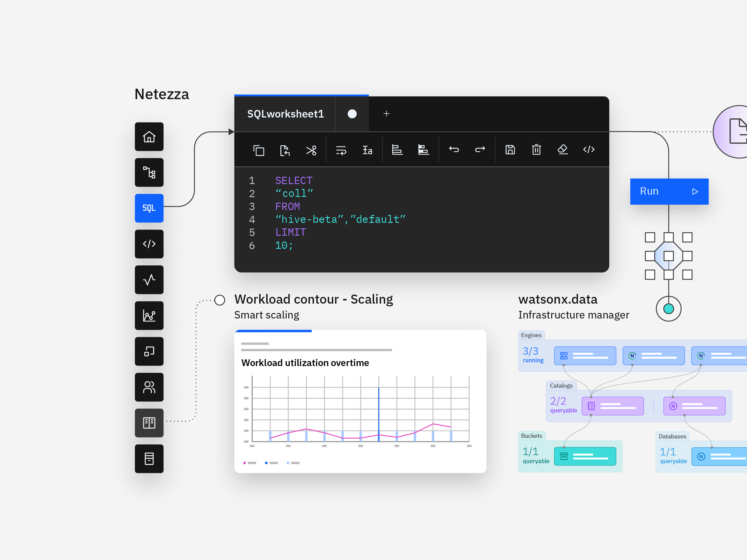
Task: Click the Catalogs card with notebook icon
Action: 613,406
